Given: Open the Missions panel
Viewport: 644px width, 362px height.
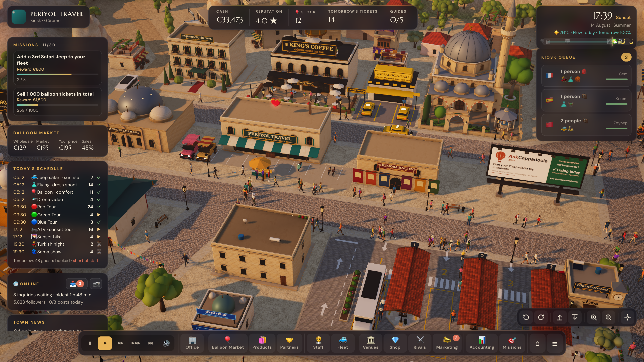Looking at the screenshot, I should point(512,343).
